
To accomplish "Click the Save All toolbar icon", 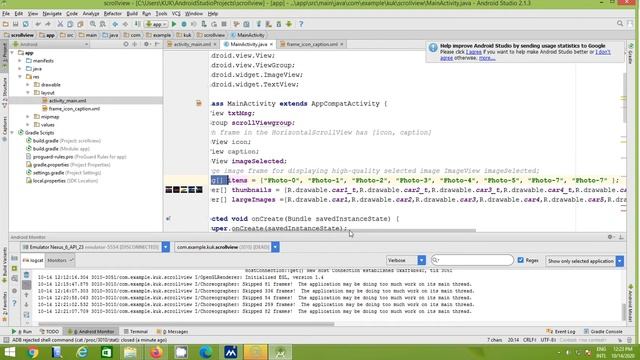I will pyautogui.click(x=16, y=24).
